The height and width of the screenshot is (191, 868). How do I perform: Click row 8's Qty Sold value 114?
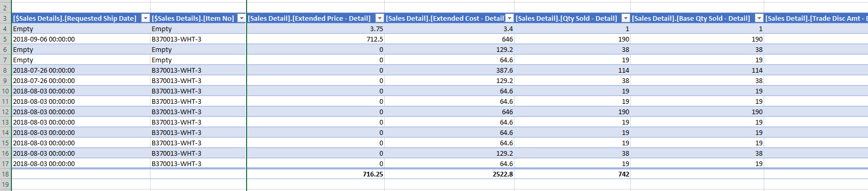pos(572,70)
